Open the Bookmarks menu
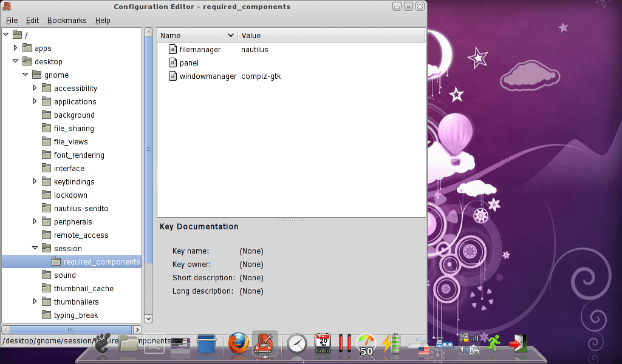Image resolution: width=622 pixels, height=364 pixels. coord(67,20)
